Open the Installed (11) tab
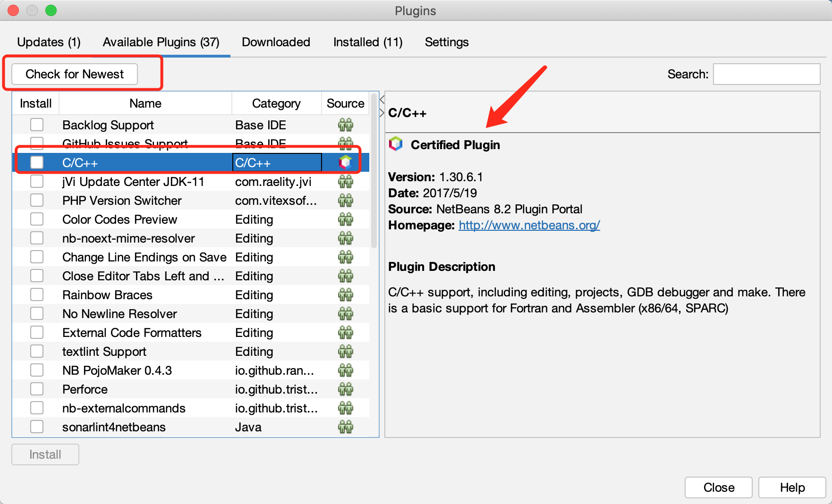832x504 pixels. (368, 42)
